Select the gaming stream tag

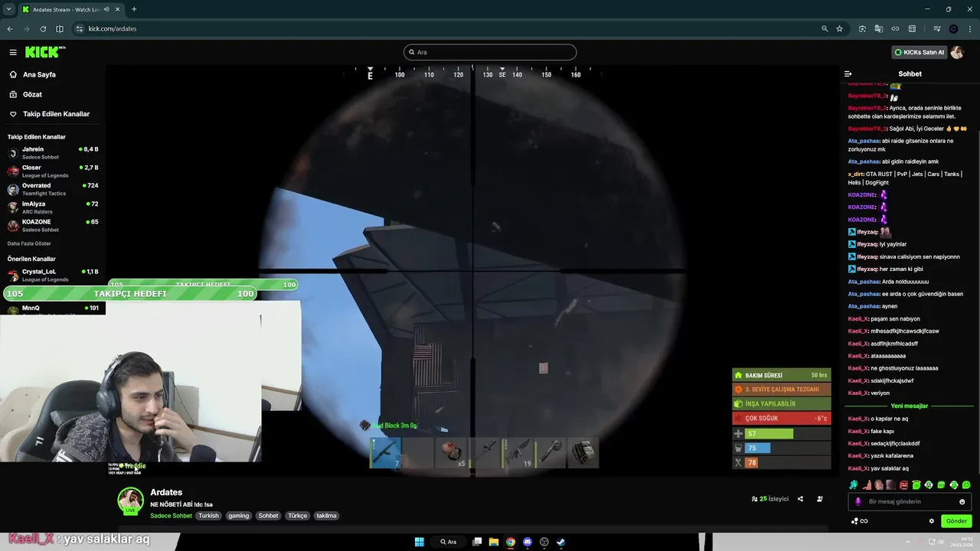(239, 516)
